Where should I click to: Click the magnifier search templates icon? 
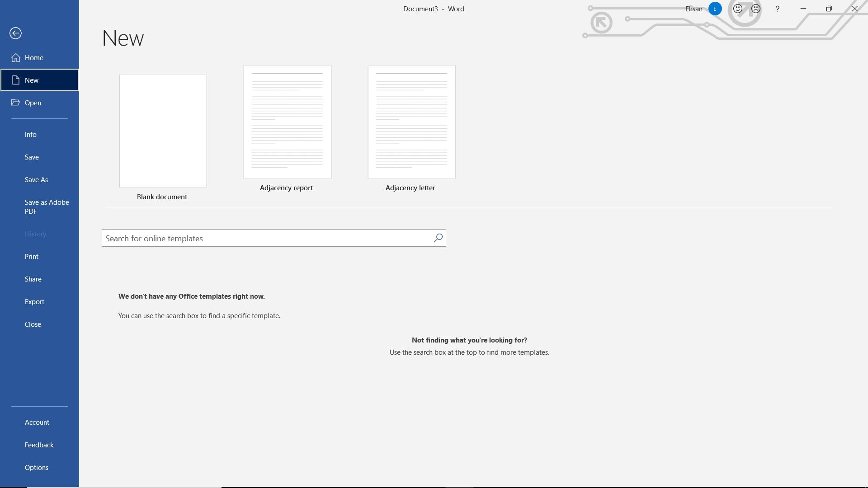(438, 238)
